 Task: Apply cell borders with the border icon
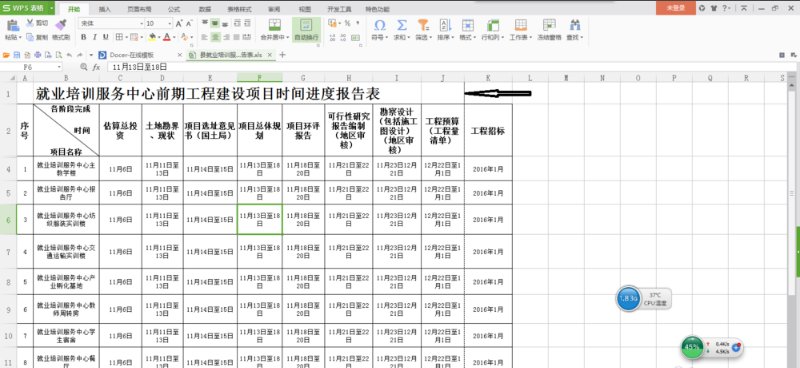pyautogui.click(x=118, y=37)
